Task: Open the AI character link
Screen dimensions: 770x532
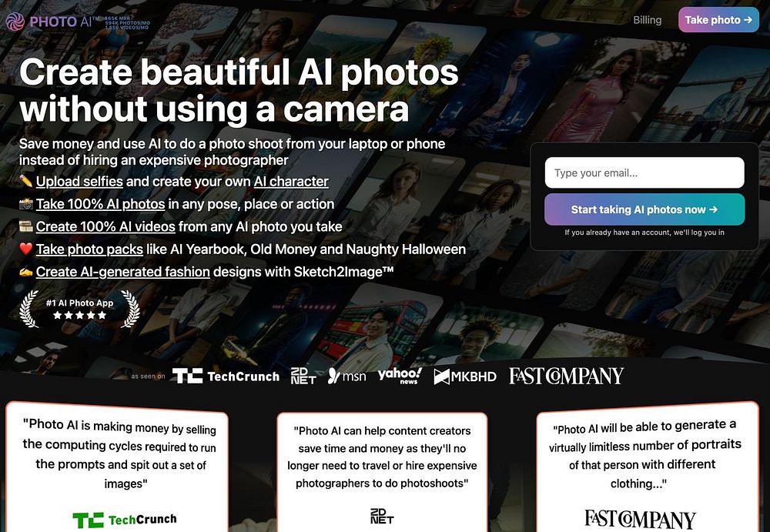Action: pos(291,181)
